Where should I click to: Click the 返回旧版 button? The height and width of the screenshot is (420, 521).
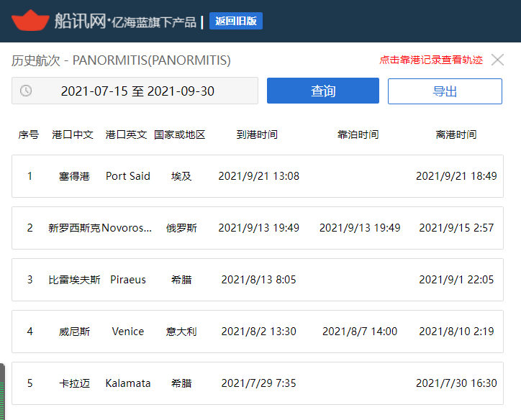[236, 21]
